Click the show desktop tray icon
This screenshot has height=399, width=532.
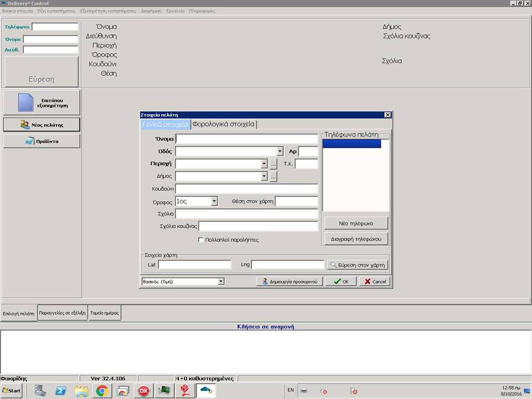(527, 391)
